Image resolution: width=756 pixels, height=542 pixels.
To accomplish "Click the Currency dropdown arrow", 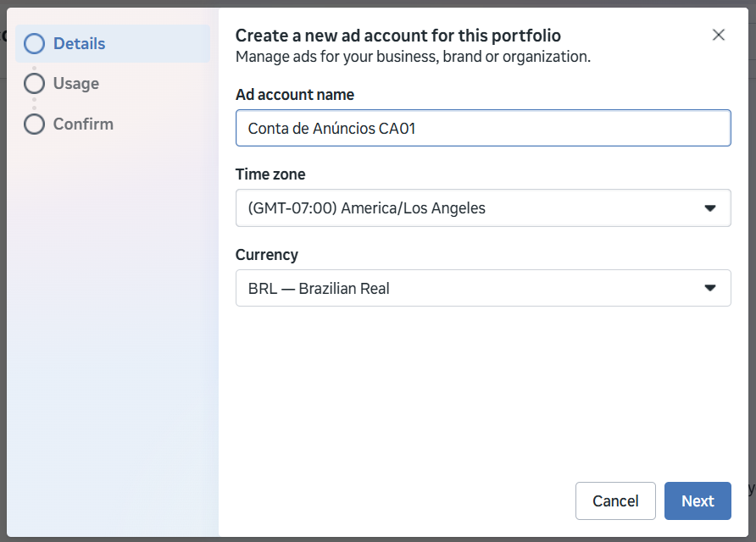I will 710,289.
